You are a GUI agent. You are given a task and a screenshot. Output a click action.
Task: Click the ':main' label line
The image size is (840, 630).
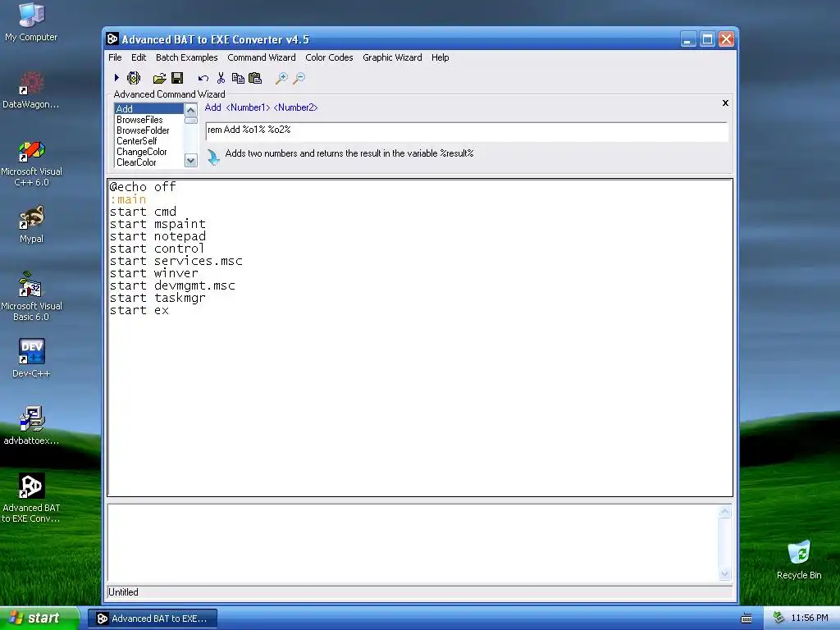tap(127, 199)
